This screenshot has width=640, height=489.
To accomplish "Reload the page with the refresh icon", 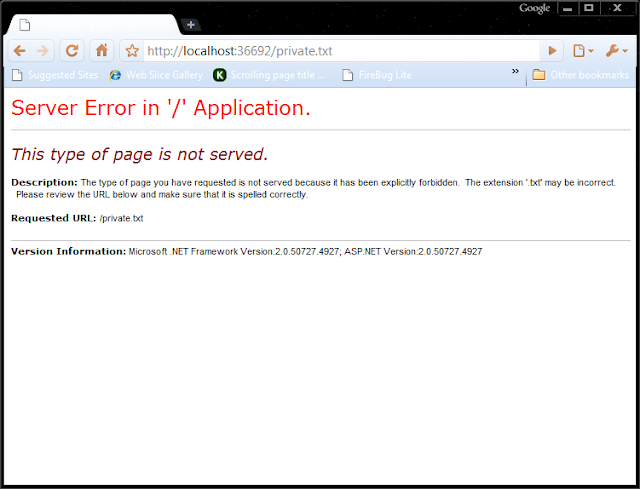I will coord(72,51).
